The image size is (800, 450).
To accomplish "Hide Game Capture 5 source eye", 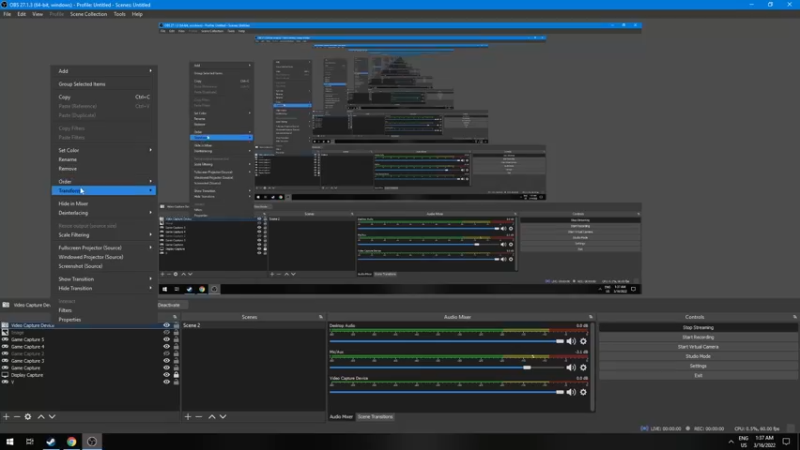I will (x=166, y=339).
